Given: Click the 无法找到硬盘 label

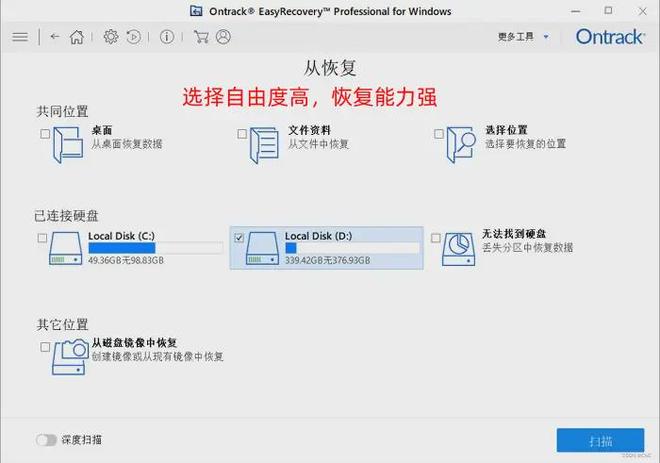Looking at the screenshot, I should [x=514, y=234].
